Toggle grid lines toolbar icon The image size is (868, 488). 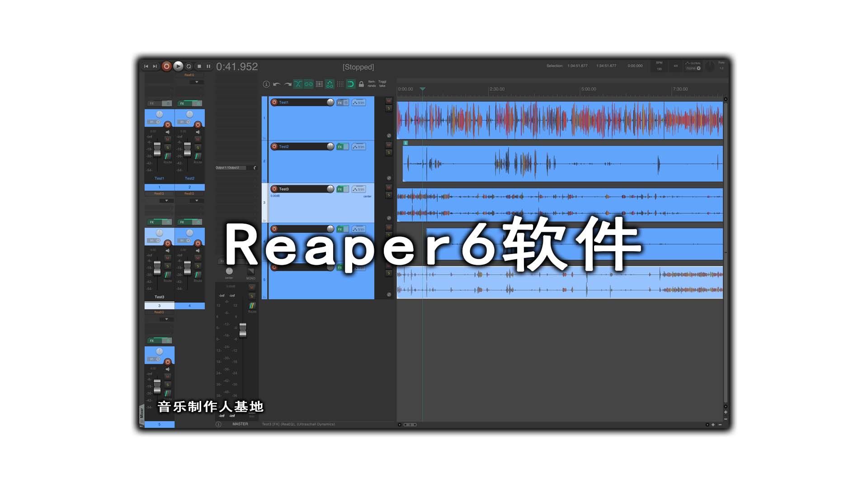point(340,84)
